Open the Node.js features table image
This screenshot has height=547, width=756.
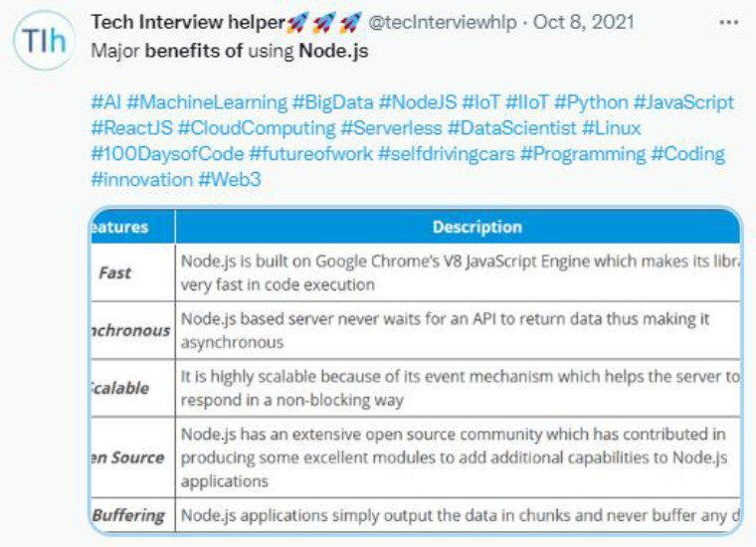click(416, 371)
